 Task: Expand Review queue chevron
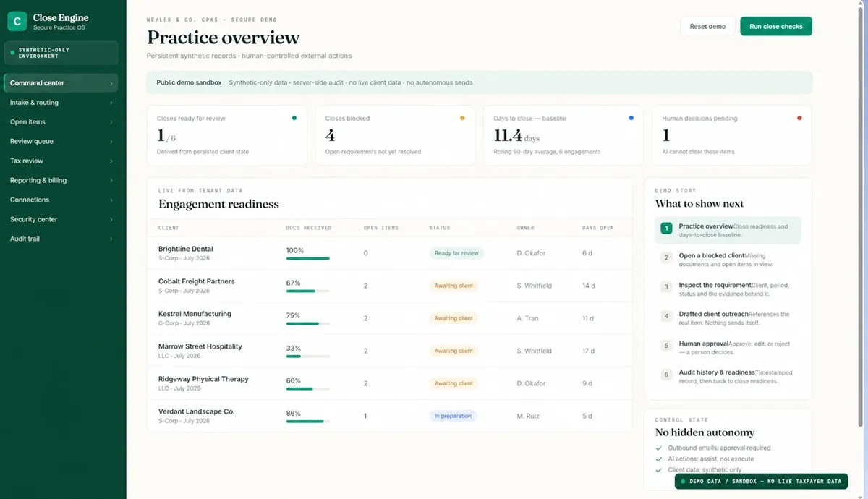[111, 142]
